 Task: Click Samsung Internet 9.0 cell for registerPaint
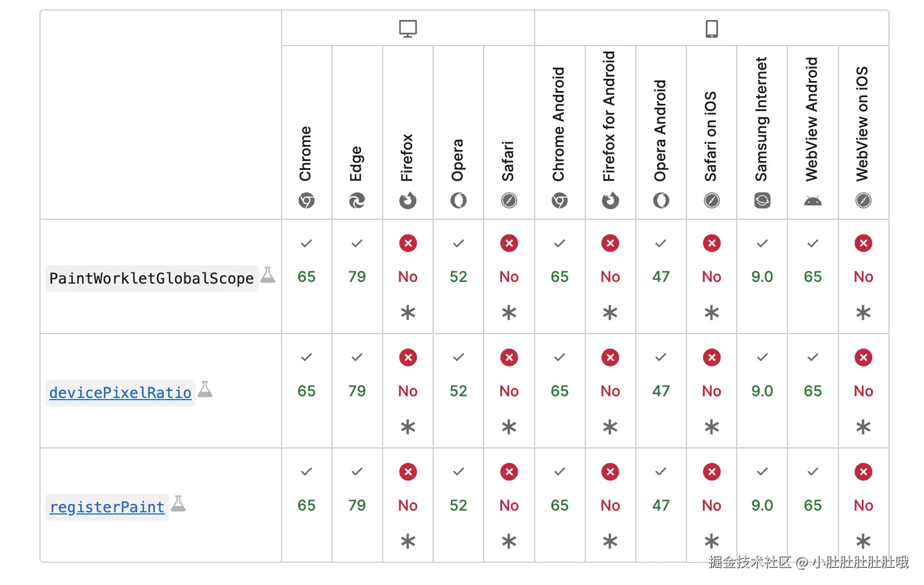coord(762,505)
